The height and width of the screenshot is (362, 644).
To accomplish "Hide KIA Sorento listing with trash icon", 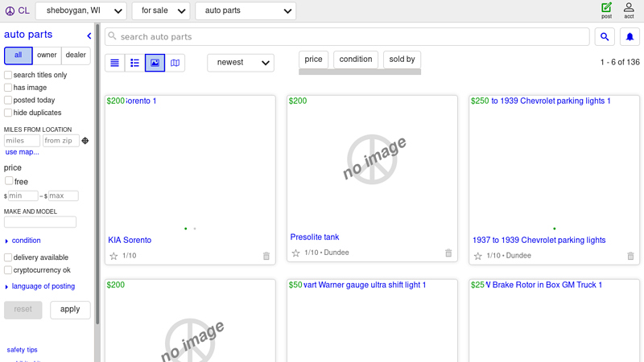I will pos(266,256).
